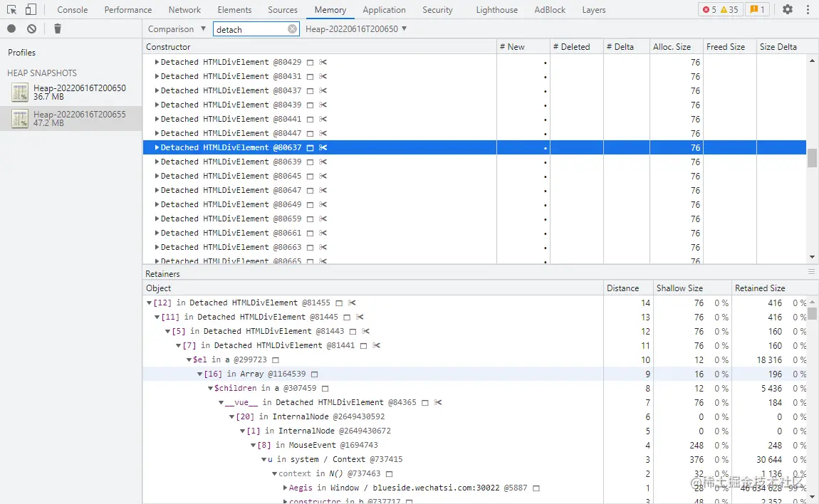Viewport: 819px width, 504px height.
Task: Collapse the [12] in Detached HTMLDivElement @81455 retainer
Action: pos(149,303)
